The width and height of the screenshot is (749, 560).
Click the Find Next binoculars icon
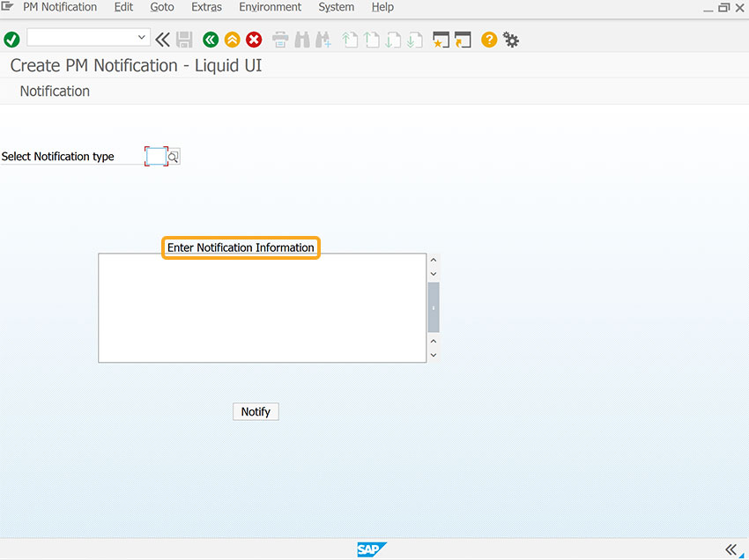(x=323, y=40)
